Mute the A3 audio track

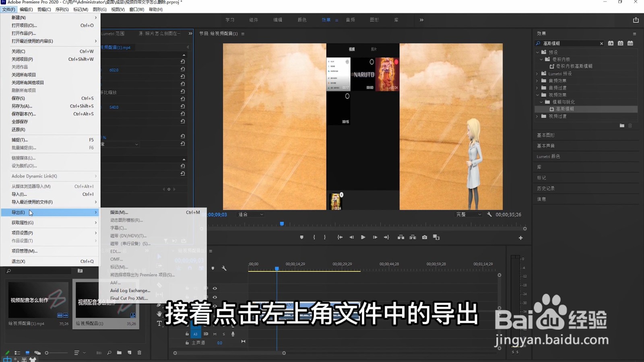214,333
